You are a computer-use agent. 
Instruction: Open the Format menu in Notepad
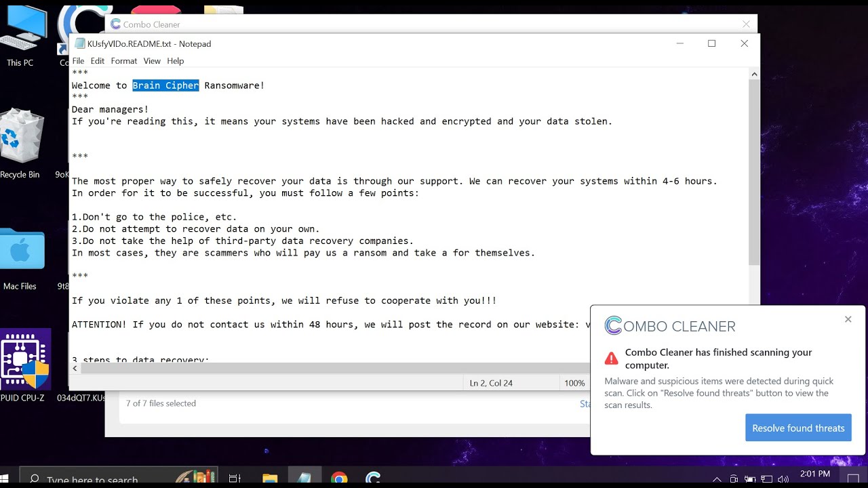124,61
